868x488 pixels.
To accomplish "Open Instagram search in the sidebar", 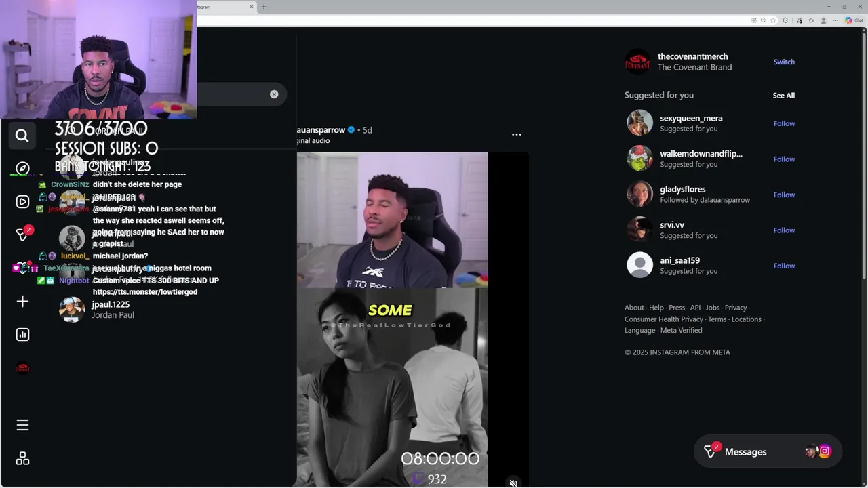I will (22, 136).
